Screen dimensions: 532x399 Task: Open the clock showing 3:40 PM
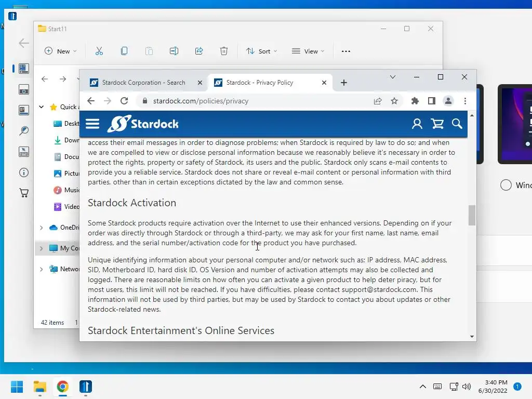(493, 387)
